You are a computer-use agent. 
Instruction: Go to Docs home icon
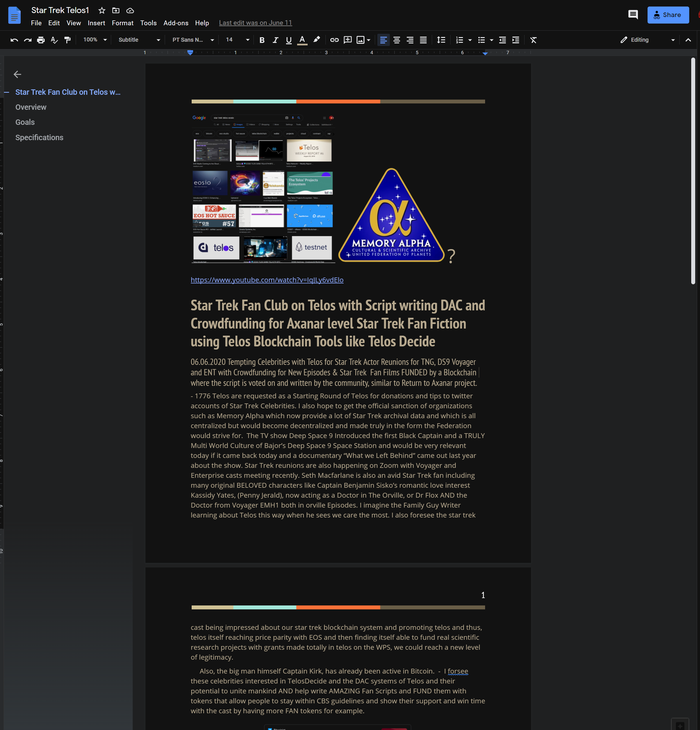coord(14,15)
